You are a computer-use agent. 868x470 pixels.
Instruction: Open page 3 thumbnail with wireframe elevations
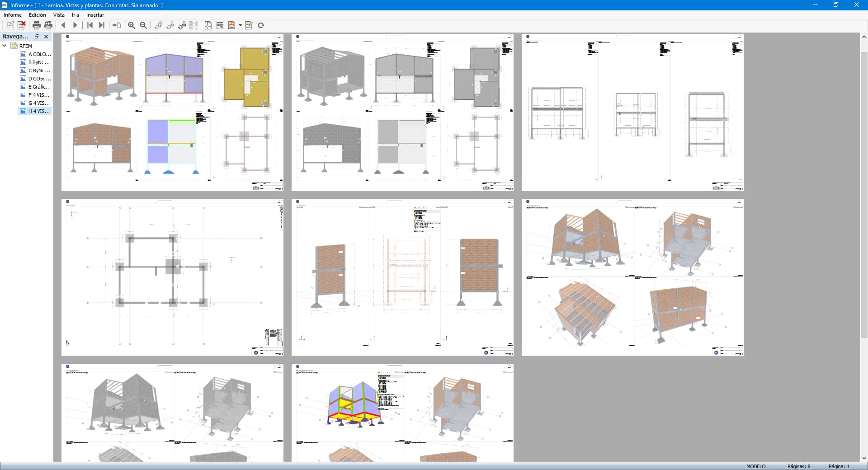click(x=632, y=112)
